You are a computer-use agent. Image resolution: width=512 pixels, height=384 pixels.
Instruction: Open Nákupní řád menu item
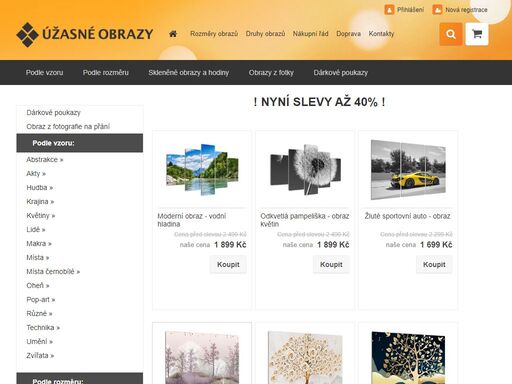click(x=310, y=34)
